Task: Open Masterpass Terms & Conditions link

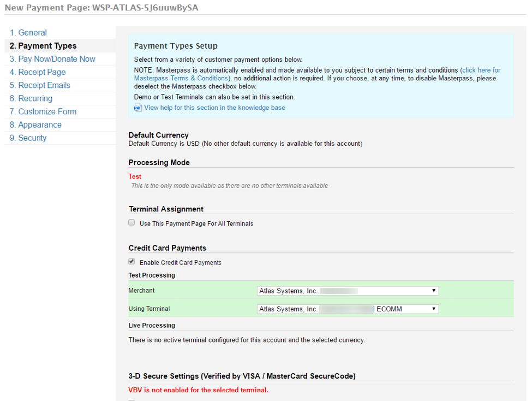Action: (181, 78)
